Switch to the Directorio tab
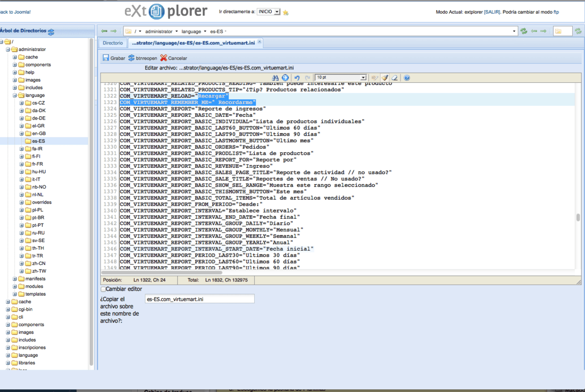 point(113,43)
